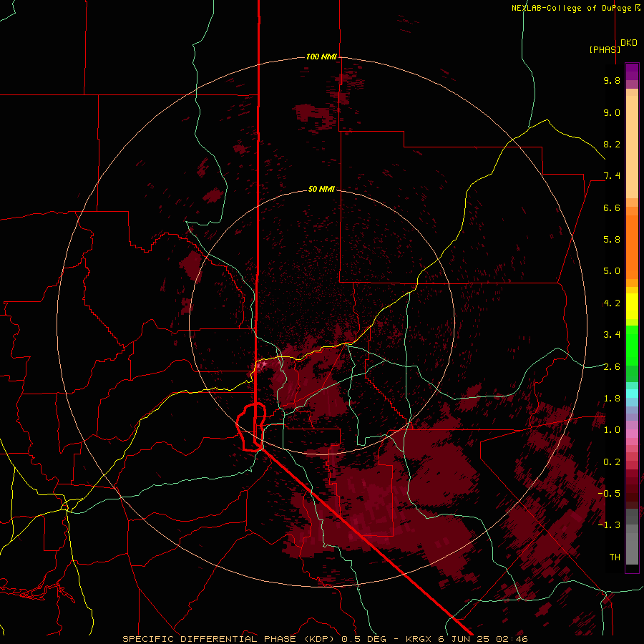Select the 50 NMI range ring label
This screenshot has height=644, width=644.
[x=321, y=189]
